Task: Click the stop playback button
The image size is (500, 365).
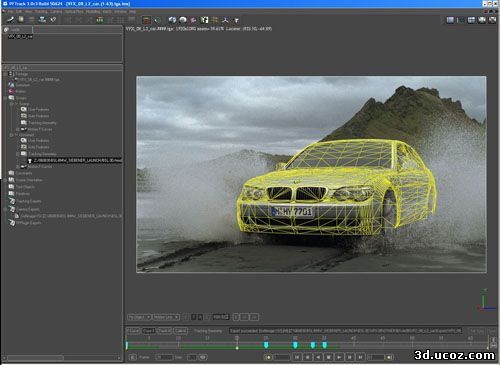Action: pyautogui.click(x=329, y=357)
